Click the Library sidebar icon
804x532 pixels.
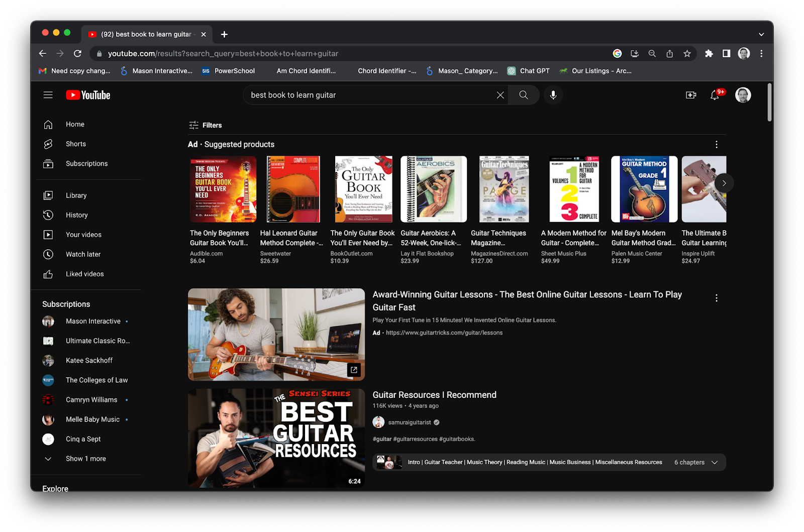point(48,195)
